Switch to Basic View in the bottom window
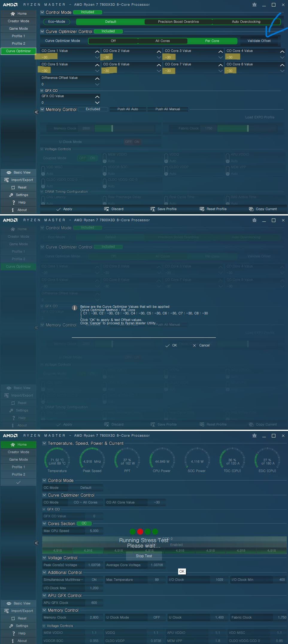The image size is (288, 644). coord(18,603)
